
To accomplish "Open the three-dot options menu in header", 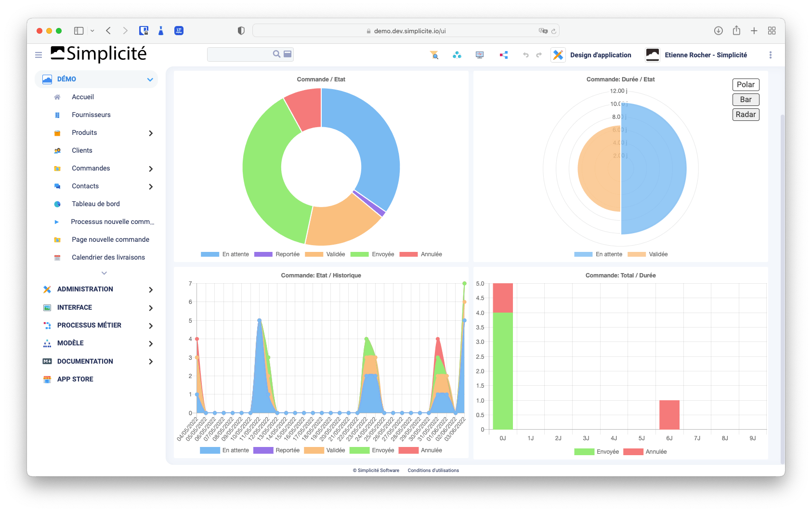I will click(x=771, y=55).
